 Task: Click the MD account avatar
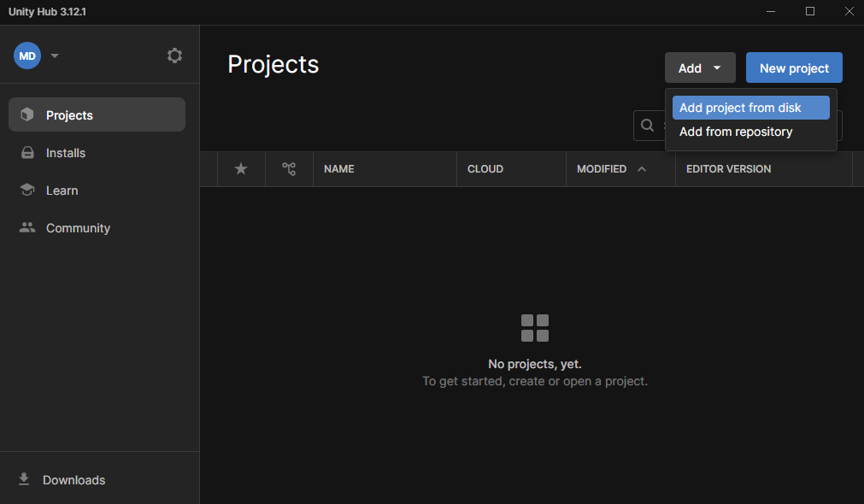(x=27, y=56)
